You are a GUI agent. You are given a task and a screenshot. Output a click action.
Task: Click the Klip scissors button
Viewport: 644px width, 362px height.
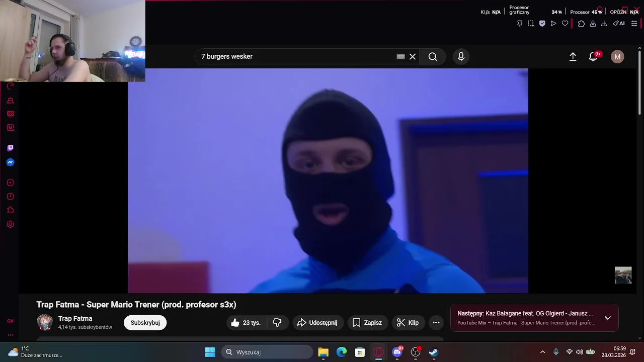408,323
